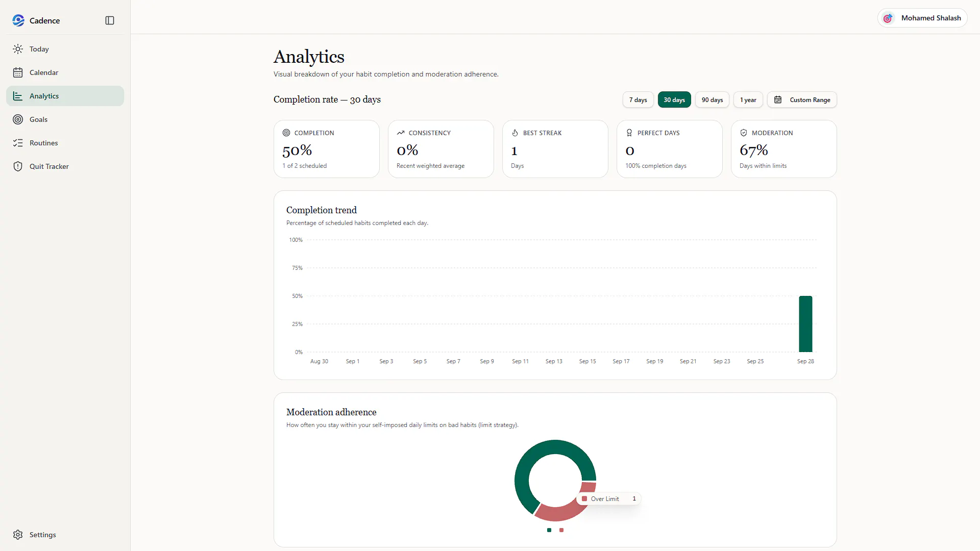Click the Today sun icon
Screen dimensions: 980x551
pos(18,49)
